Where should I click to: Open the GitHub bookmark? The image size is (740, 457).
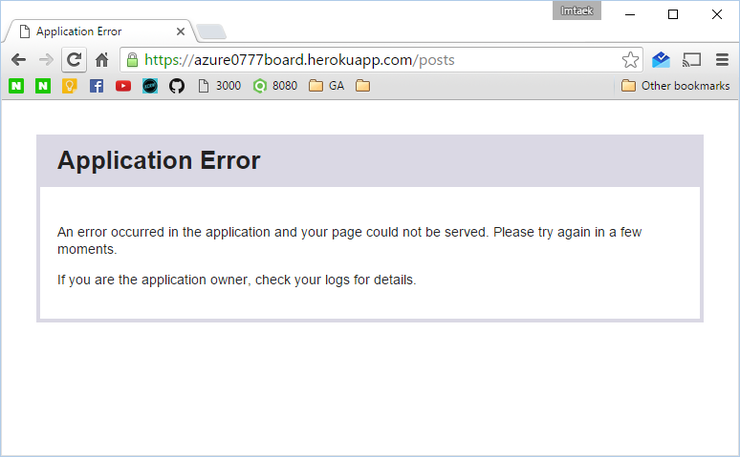click(x=177, y=86)
